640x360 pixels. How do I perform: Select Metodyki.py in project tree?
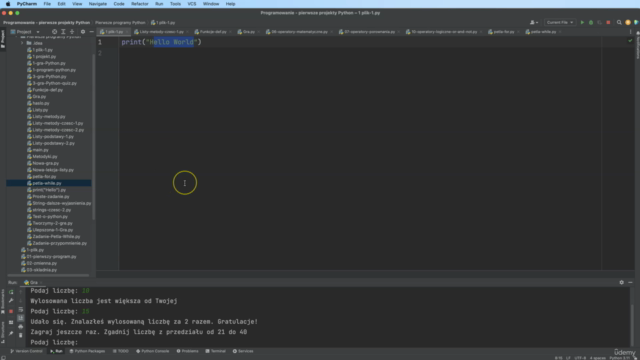click(45, 156)
